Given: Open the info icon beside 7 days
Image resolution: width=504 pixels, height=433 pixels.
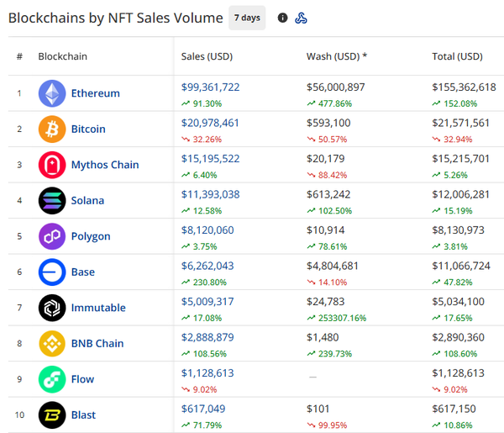Looking at the screenshot, I should point(282,18).
